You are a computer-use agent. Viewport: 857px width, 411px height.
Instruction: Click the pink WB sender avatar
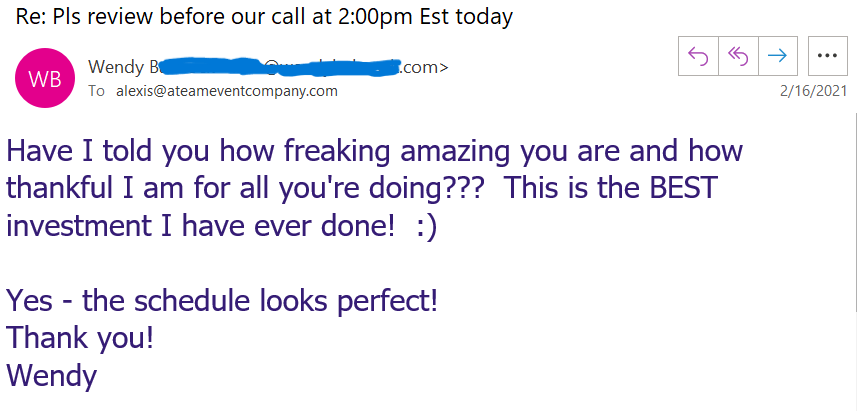pyautogui.click(x=45, y=78)
